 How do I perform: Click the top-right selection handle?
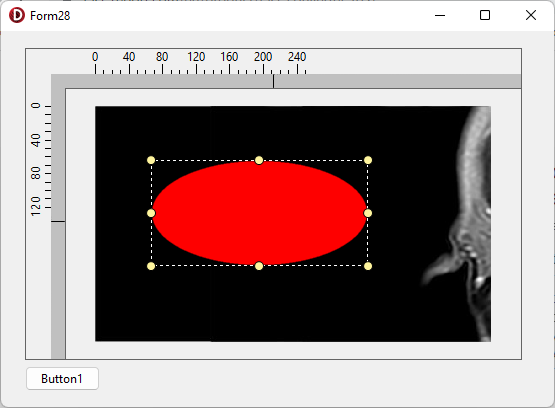click(x=368, y=160)
